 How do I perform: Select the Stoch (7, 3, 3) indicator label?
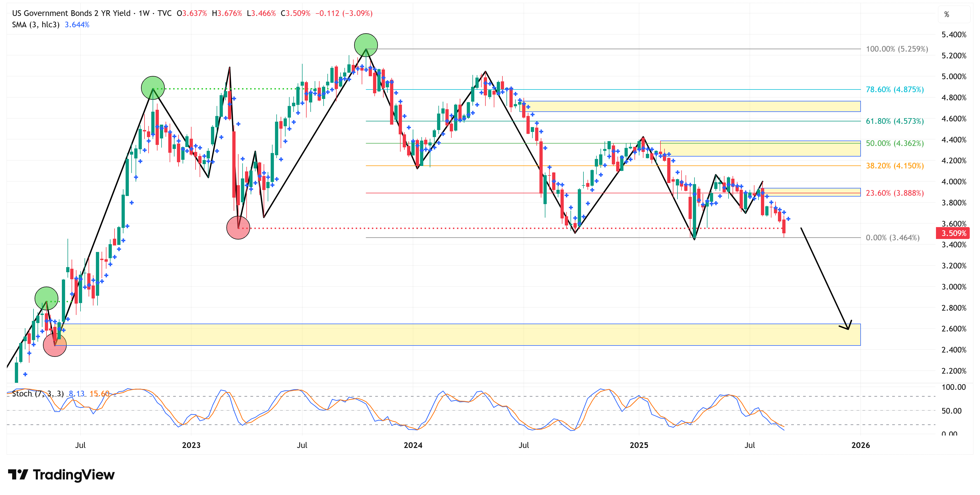coord(38,394)
